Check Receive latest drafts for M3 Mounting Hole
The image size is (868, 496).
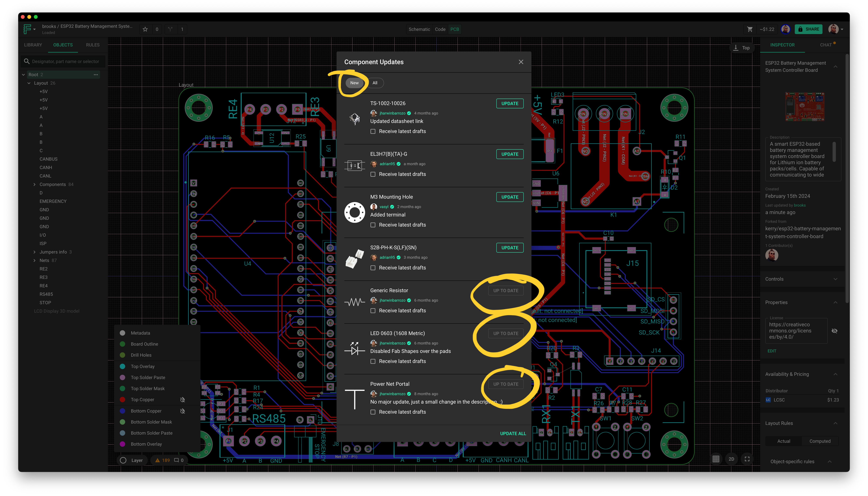[373, 225]
